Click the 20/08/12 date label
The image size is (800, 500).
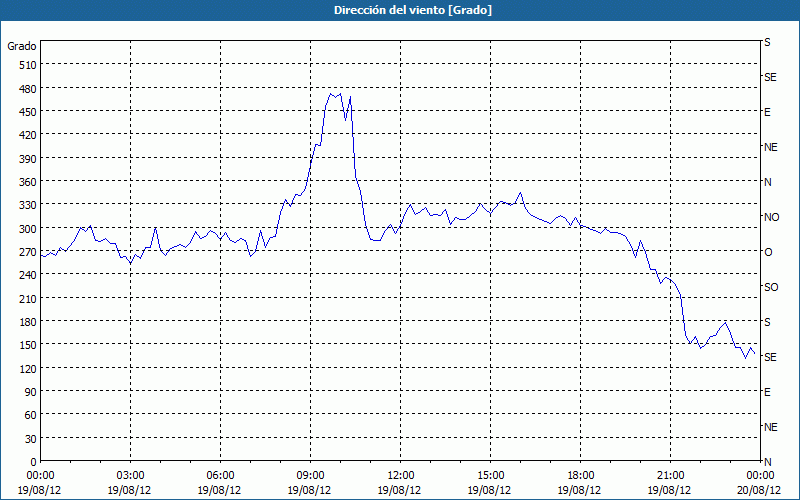(x=759, y=490)
